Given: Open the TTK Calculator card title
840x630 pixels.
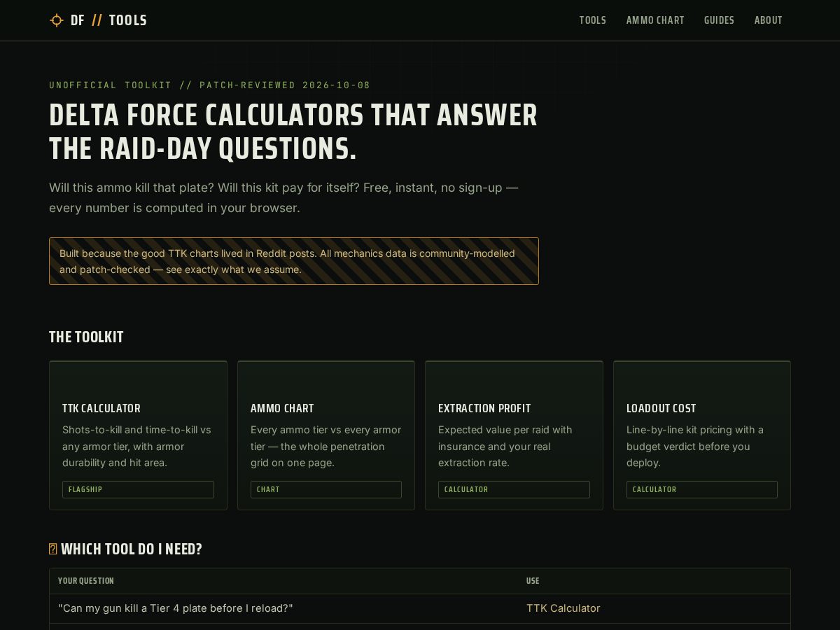Looking at the screenshot, I should (x=101, y=408).
